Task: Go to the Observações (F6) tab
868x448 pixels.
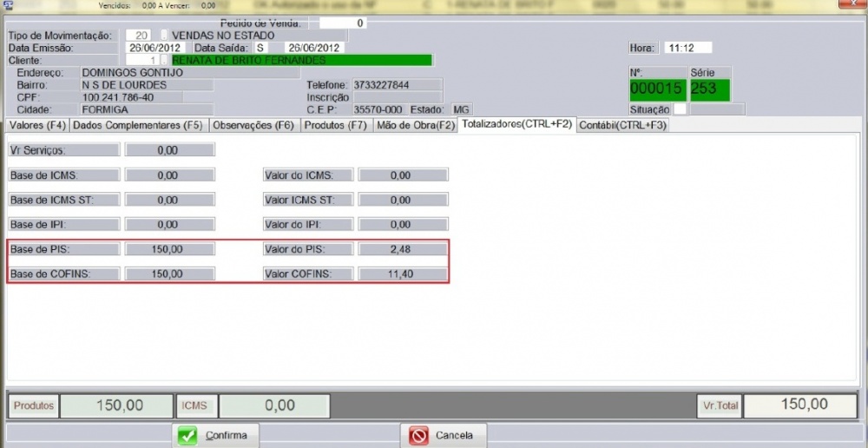Action: (254, 125)
